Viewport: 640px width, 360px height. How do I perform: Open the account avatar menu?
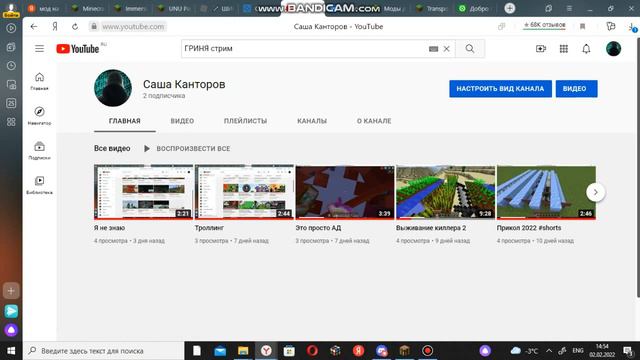pyautogui.click(x=613, y=49)
